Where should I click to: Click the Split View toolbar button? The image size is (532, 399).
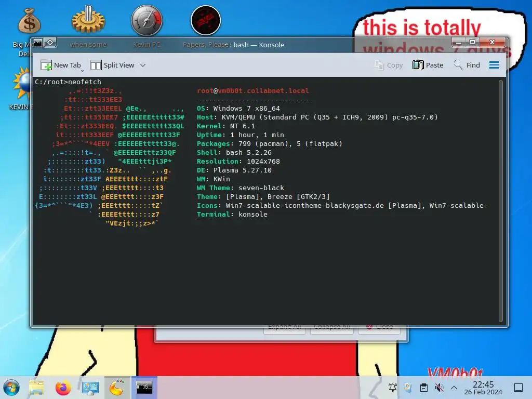(113, 65)
